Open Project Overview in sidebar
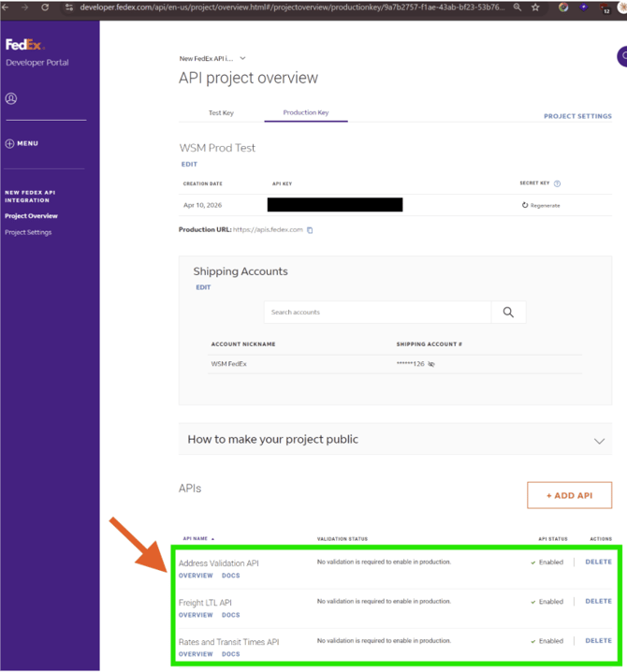 (x=31, y=216)
